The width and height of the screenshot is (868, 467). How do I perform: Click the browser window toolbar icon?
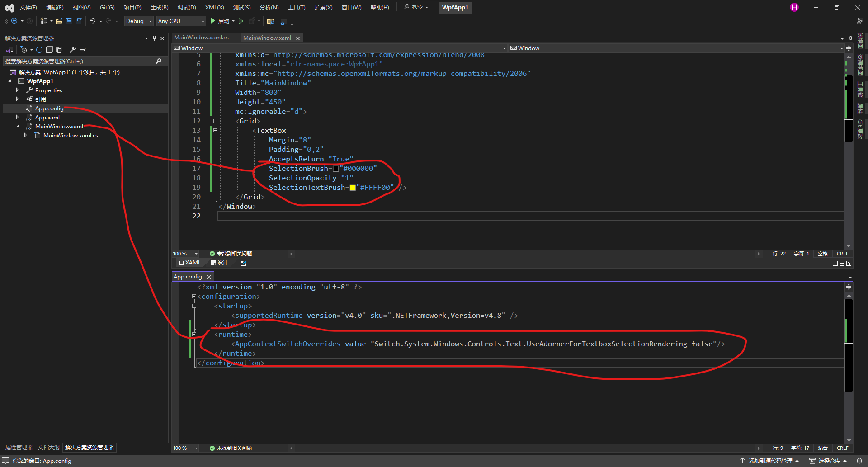[284, 21]
